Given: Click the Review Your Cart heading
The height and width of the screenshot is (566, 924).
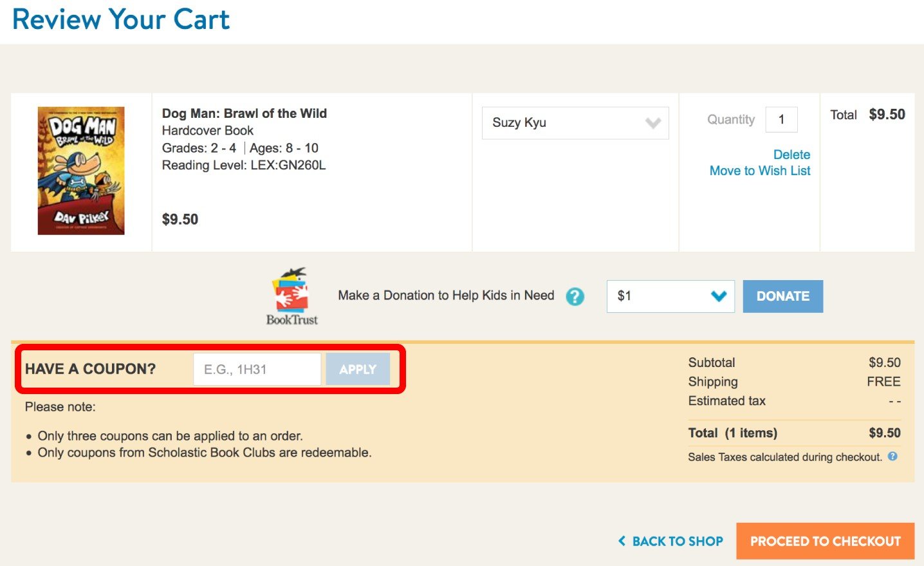Looking at the screenshot, I should (121, 19).
